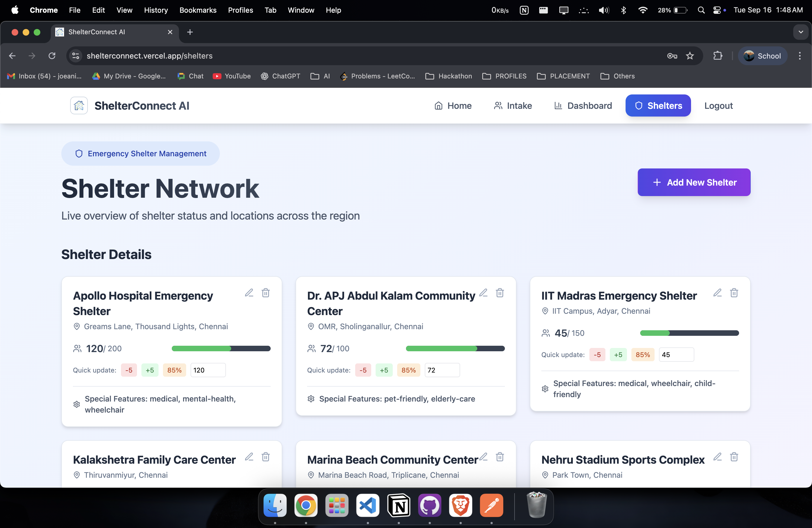The height and width of the screenshot is (528, 812).
Task: Click the Add New Shelter button
Action: pyautogui.click(x=694, y=182)
